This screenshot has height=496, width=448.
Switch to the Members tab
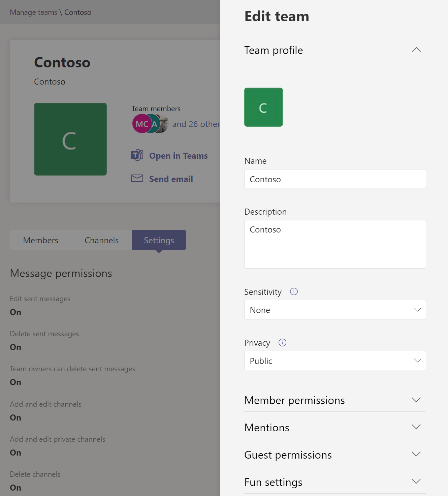click(x=41, y=240)
